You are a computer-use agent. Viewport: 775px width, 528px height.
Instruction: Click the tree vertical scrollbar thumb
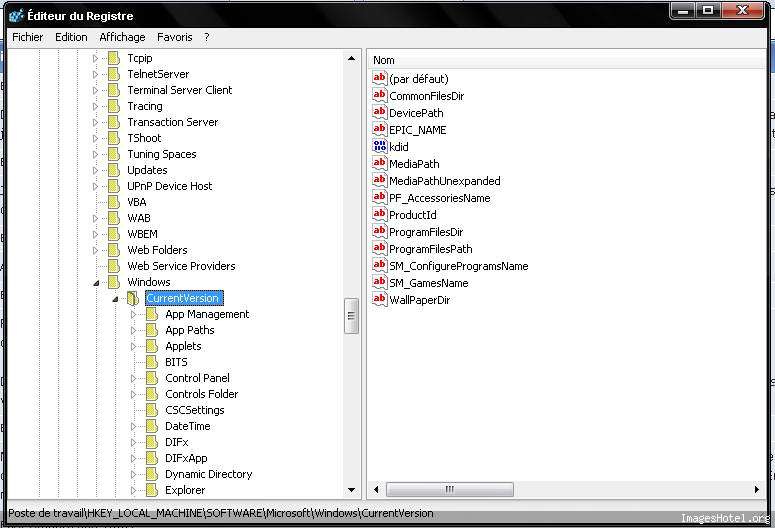[x=351, y=316]
